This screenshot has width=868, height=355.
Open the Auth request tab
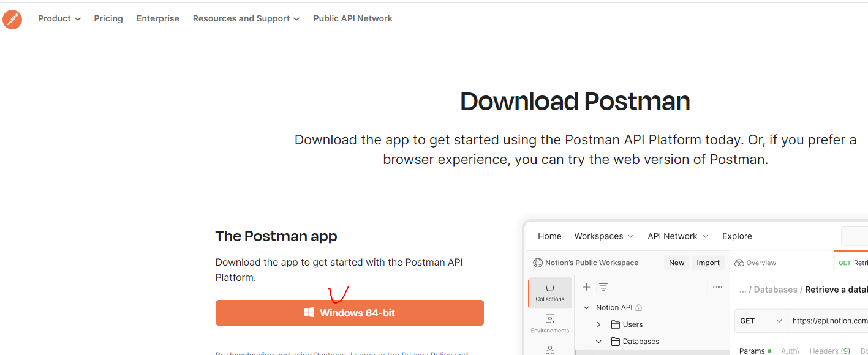pos(790,351)
